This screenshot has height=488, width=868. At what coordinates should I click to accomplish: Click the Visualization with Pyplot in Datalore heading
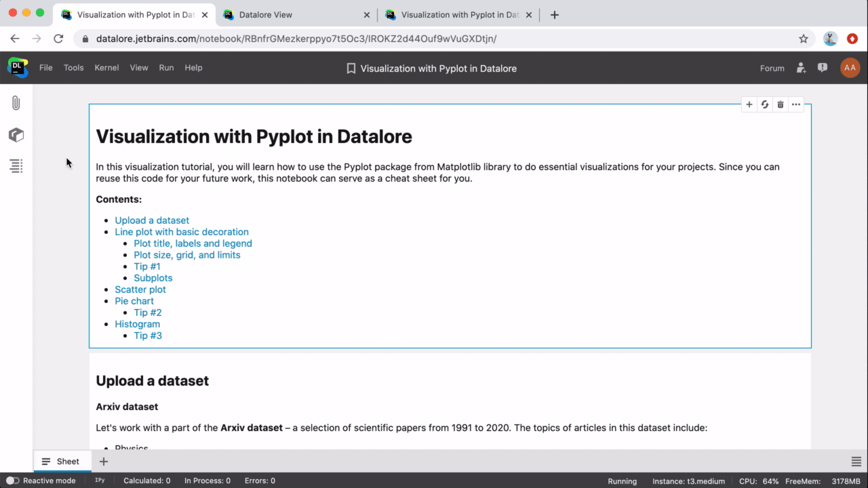[254, 136]
